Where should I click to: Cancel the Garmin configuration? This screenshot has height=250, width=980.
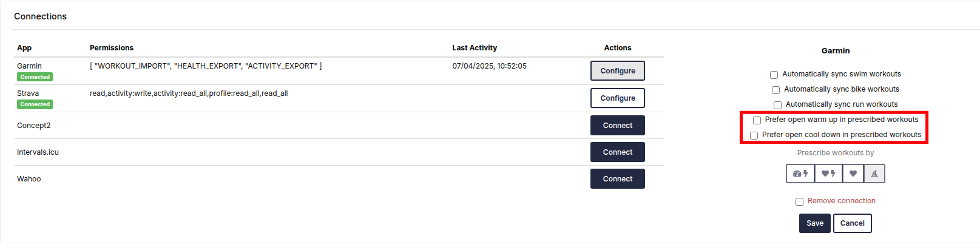[x=852, y=223]
